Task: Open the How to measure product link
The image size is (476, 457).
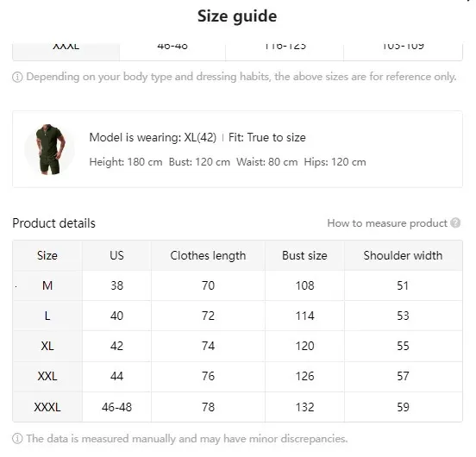Action: click(x=387, y=223)
